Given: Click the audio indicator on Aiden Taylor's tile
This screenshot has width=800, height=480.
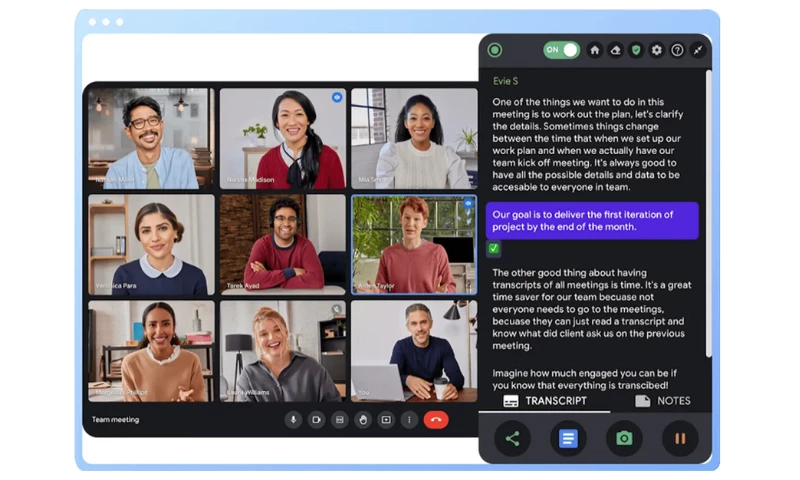Looking at the screenshot, I should pyautogui.click(x=468, y=204).
